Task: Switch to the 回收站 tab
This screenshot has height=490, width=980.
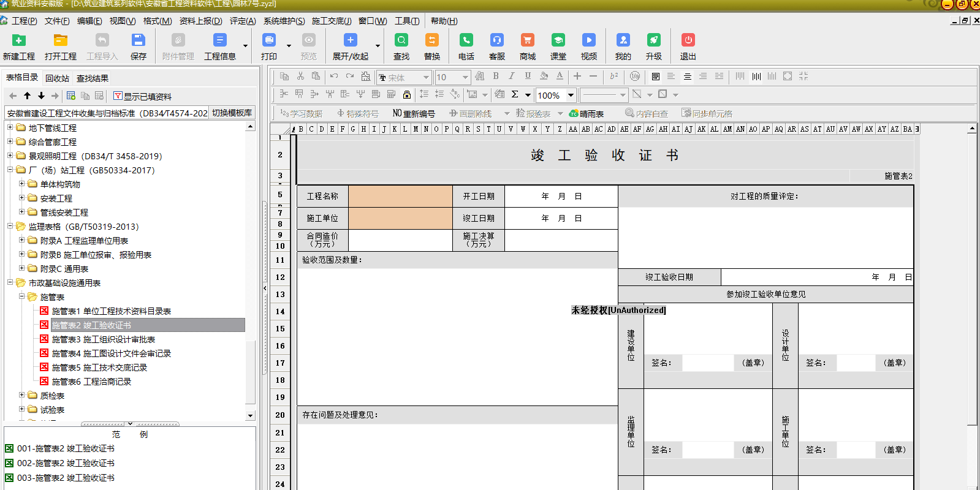Action: point(57,78)
